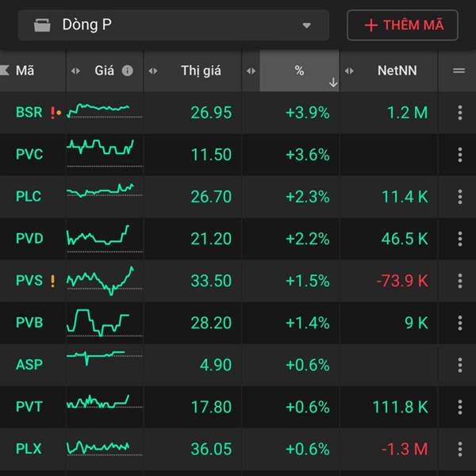Click the NetNN value 111.8 K
Viewport: 476px width, 476px height.
[x=400, y=407]
